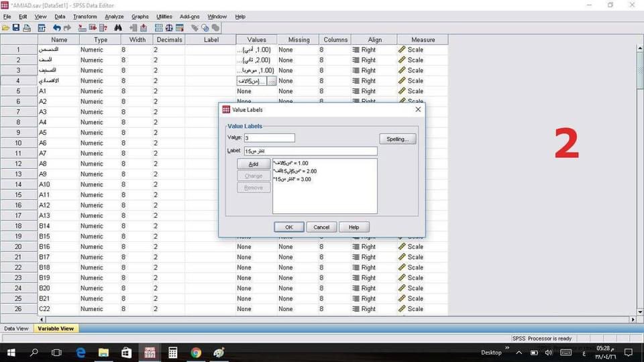Open the Graphs menu
Screen dimensions: 644x362
[x=140, y=16]
